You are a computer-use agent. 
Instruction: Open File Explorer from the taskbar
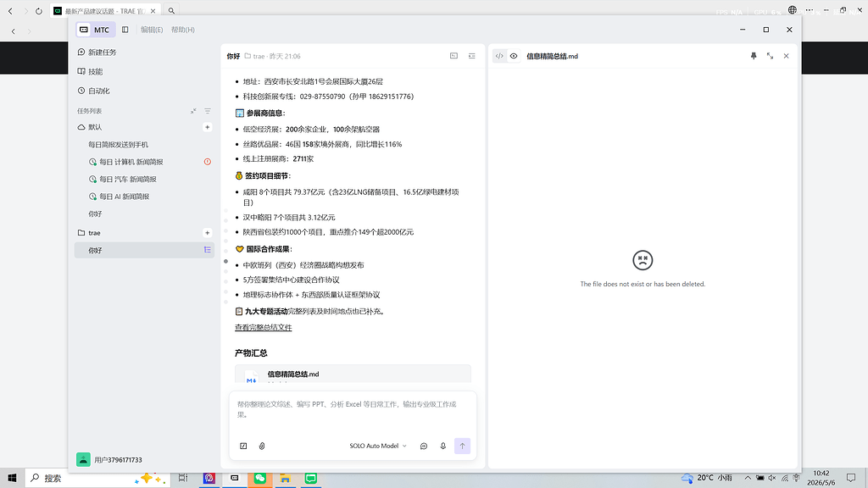tap(285, 478)
